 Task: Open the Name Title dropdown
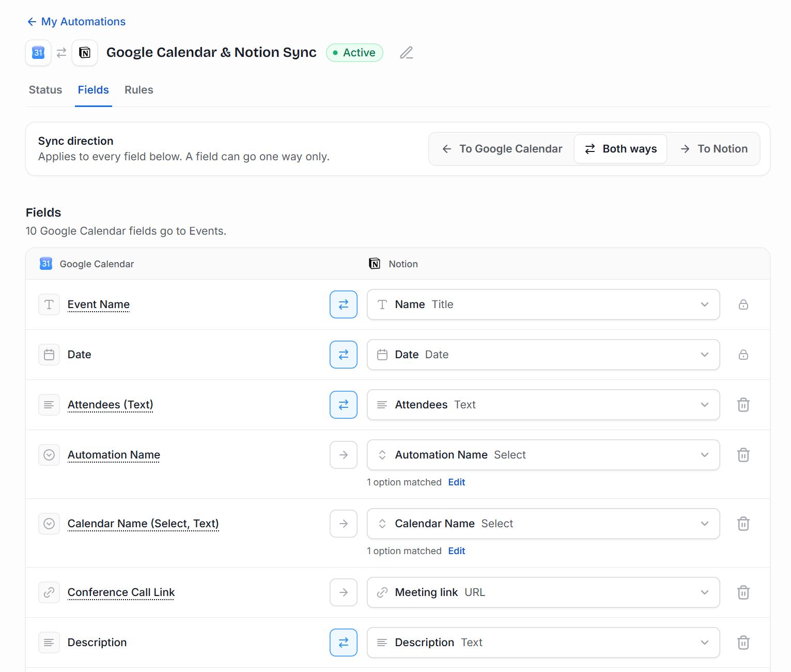544,304
